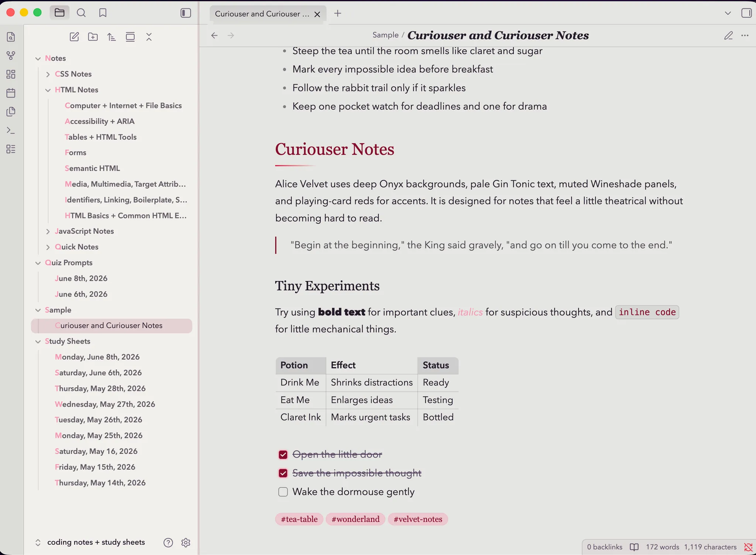Open the command palette terminal icon
Image resolution: width=756 pixels, height=555 pixels.
coord(11,130)
